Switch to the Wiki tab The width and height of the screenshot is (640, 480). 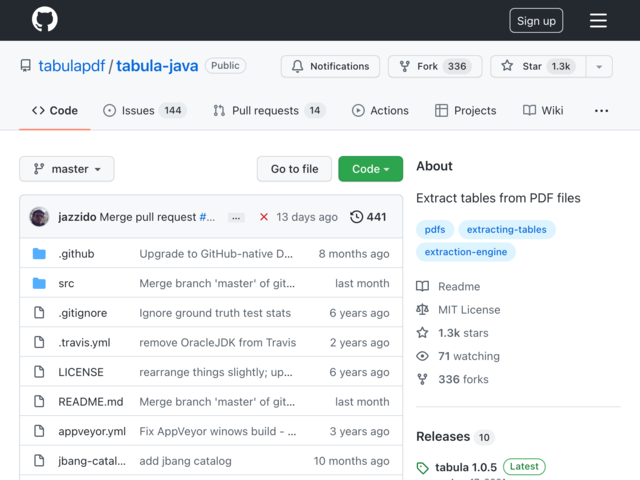click(543, 111)
